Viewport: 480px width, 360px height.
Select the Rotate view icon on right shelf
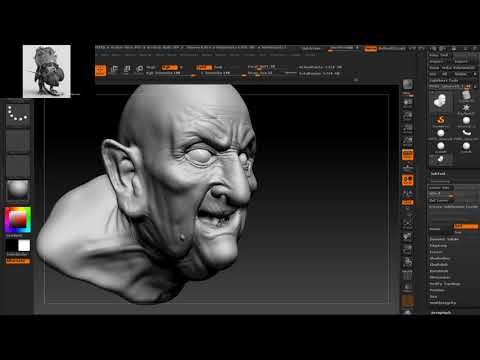pos(408,262)
